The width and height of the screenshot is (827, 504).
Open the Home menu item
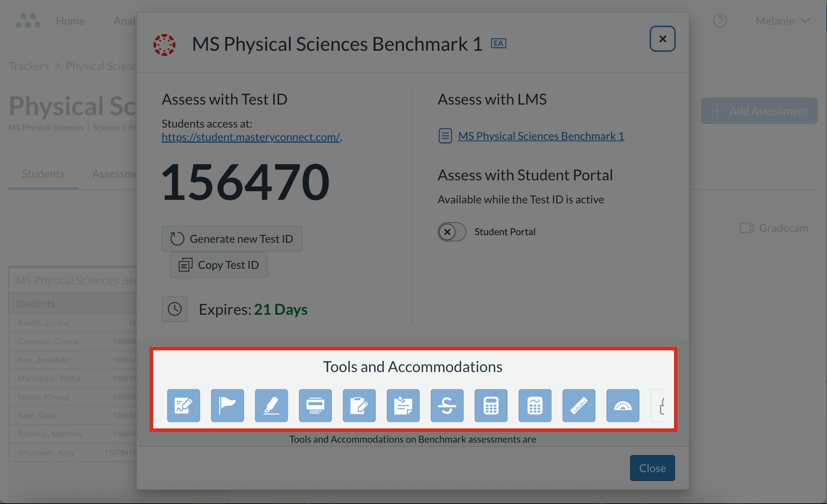pos(70,21)
